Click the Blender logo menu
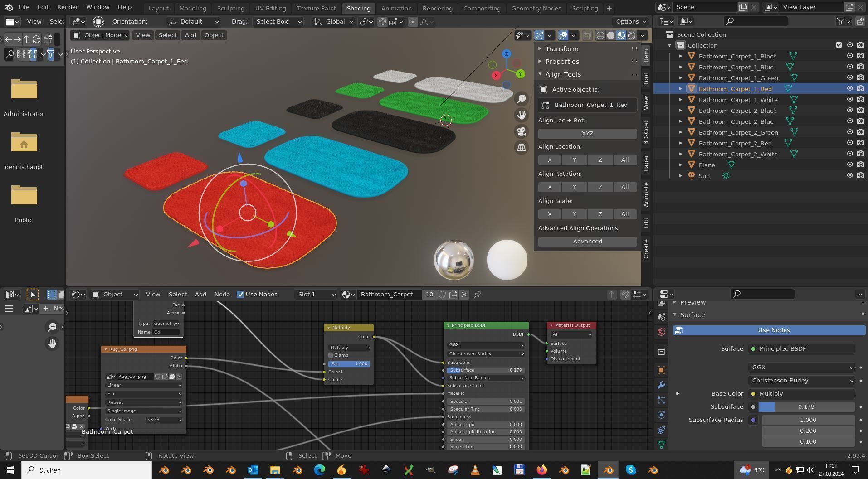Image resolution: width=868 pixels, height=479 pixels. pos(9,7)
